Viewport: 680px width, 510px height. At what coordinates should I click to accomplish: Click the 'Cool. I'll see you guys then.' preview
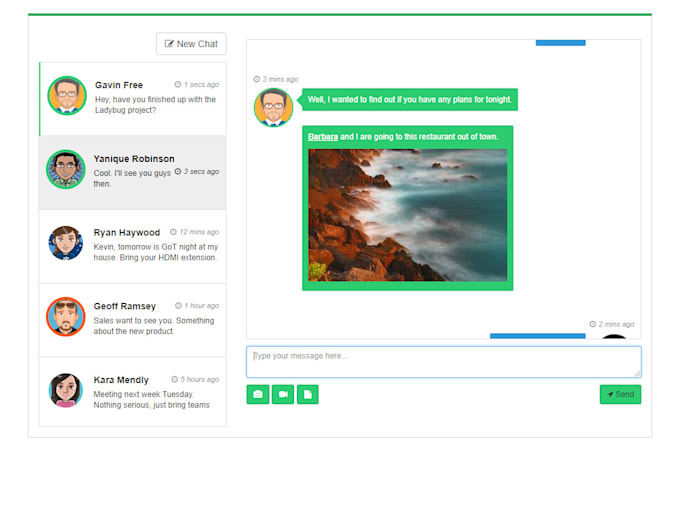(x=132, y=178)
